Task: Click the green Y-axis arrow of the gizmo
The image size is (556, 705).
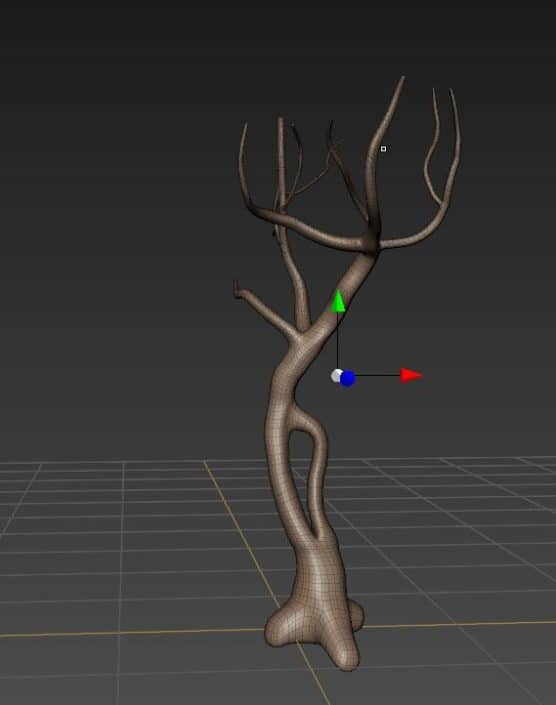Action: (338, 301)
